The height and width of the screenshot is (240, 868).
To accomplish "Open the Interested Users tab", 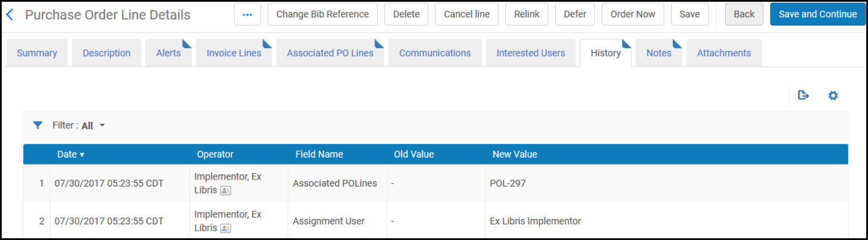I will pos(531,53).
